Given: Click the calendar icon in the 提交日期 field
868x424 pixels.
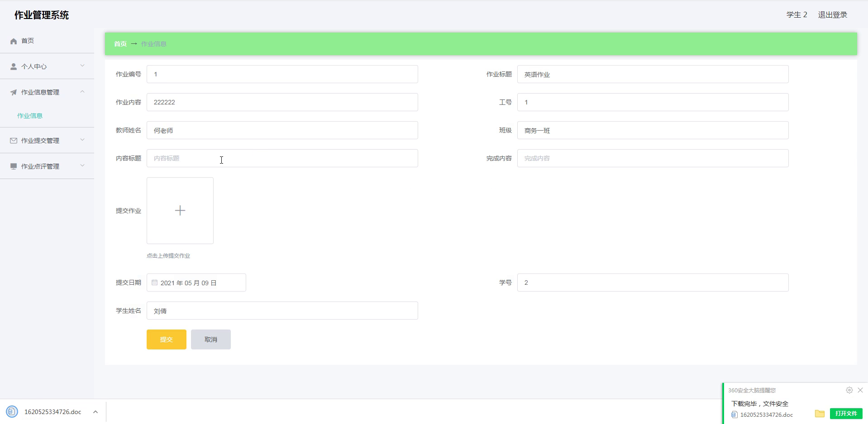Looking at the screenshot, I should [x=155, y=283].
